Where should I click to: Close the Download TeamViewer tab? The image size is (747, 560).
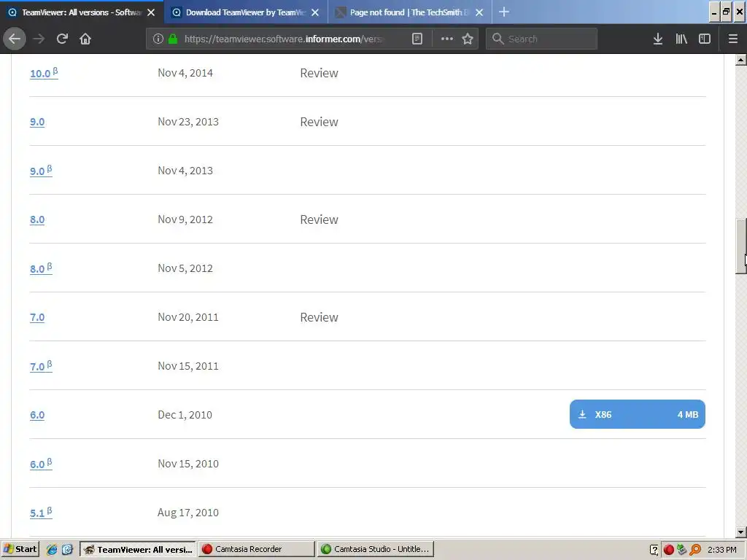[x=315, y=12]
